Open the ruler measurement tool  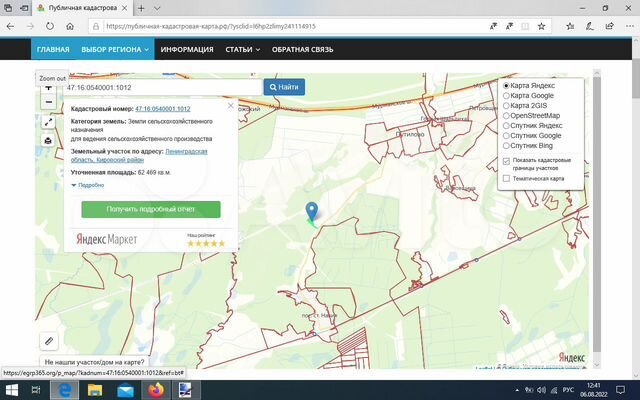[x=49, y=341]
